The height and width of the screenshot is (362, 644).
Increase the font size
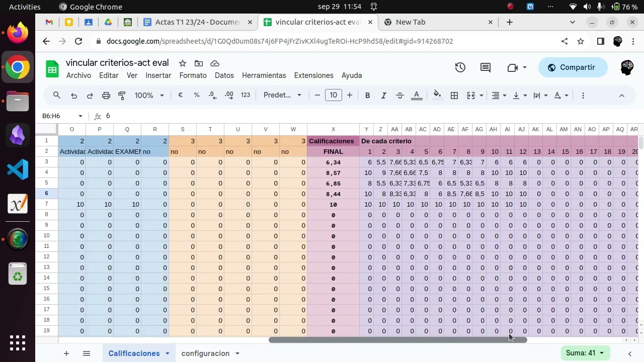[x=350, y=95]
